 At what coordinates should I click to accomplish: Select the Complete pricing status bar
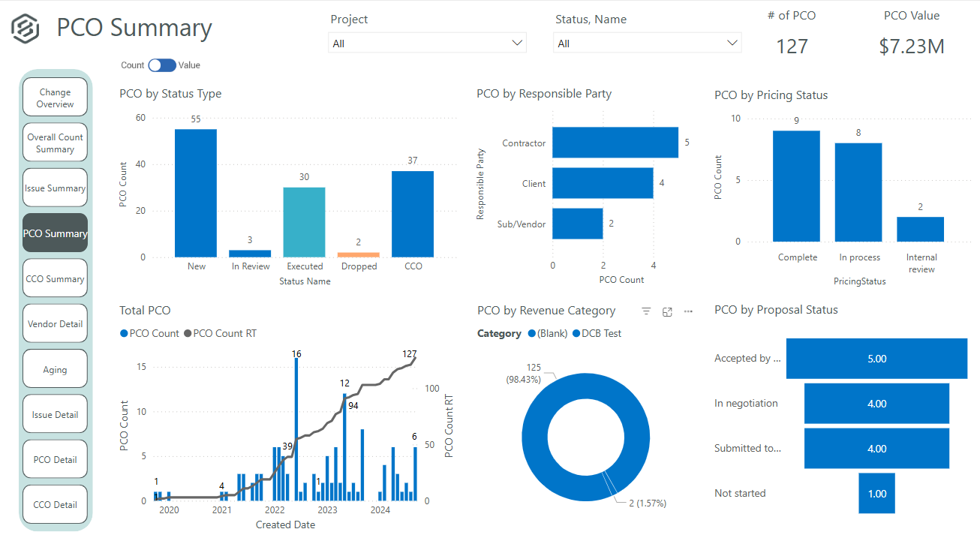pos(796,186)
